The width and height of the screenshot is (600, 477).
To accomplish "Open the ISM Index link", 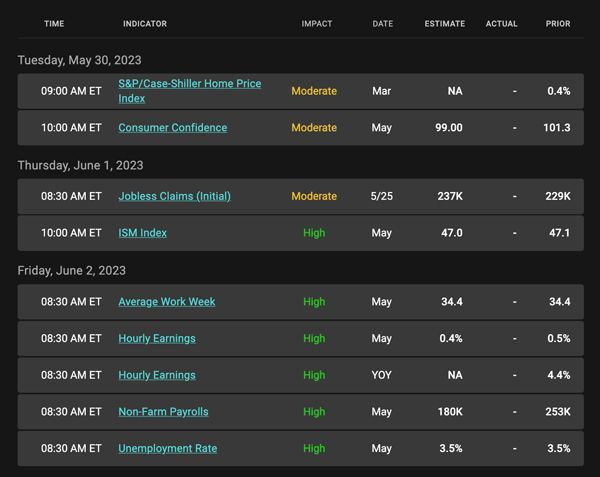I will 142,233.
